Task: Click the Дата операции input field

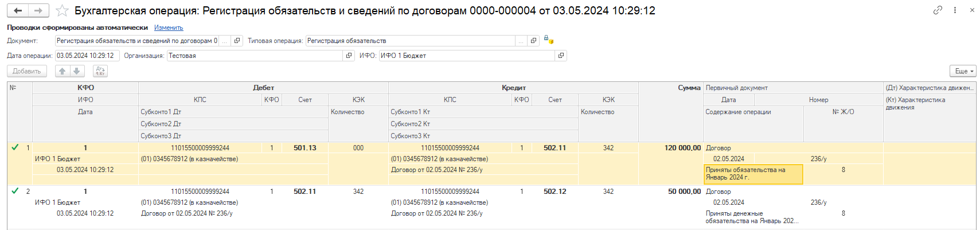Action: click(87, 56)
